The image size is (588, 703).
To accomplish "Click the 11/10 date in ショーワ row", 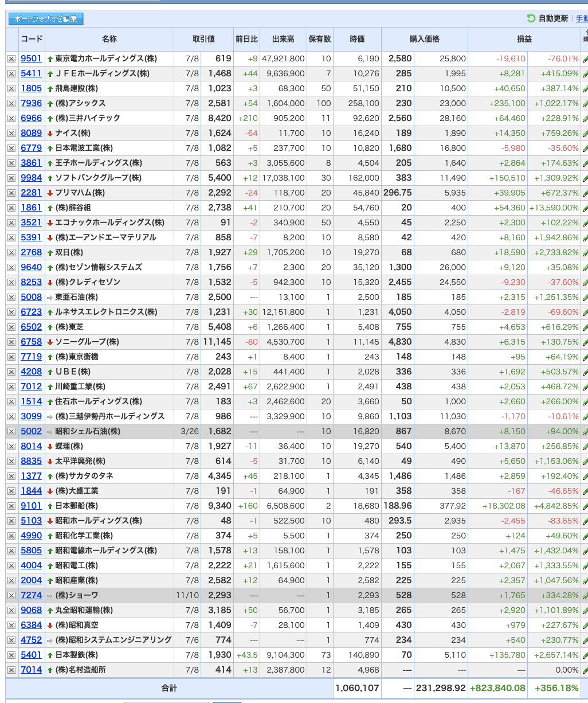I will click(187, 595).
